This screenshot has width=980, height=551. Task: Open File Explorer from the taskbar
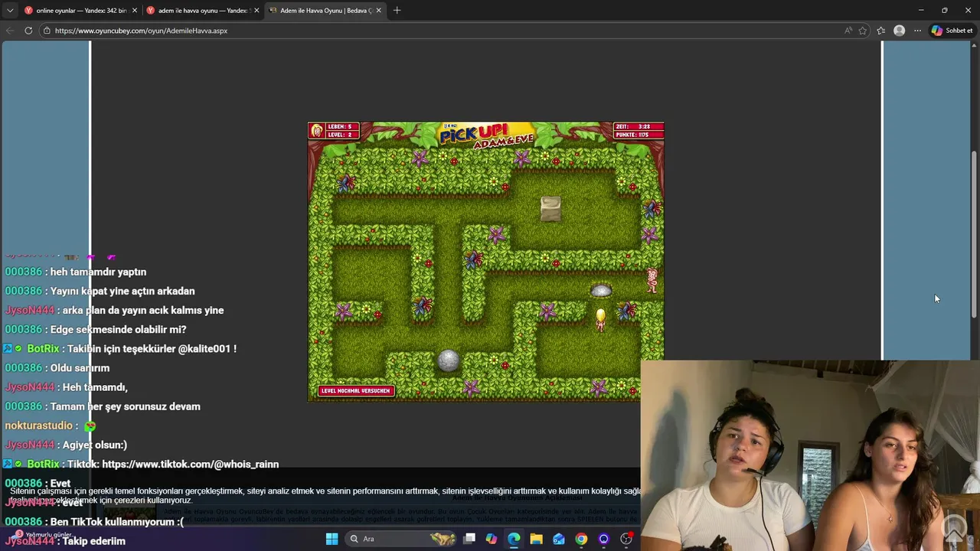[536, 539]
